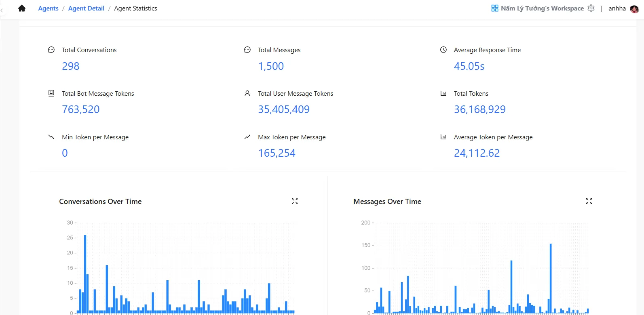Click the Min Token per Message trend icon
This screenshot has width=644, height=315.
click(51, 137)
